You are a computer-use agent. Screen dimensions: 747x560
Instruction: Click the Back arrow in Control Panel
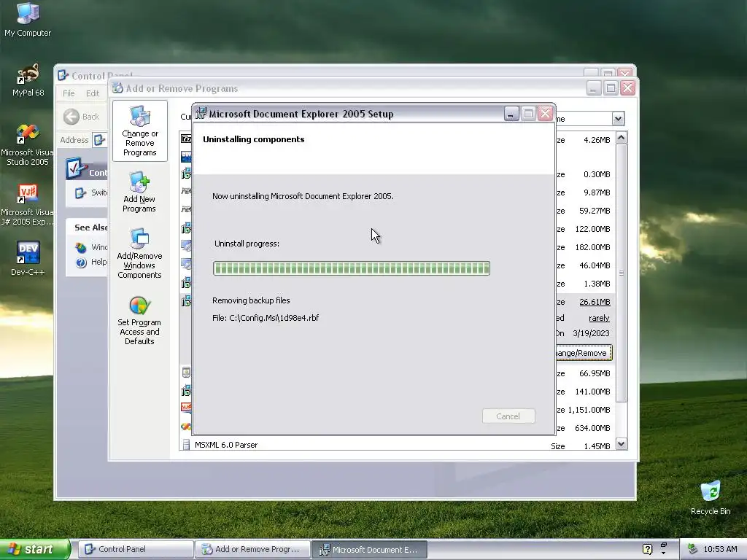tap(71, 117)
